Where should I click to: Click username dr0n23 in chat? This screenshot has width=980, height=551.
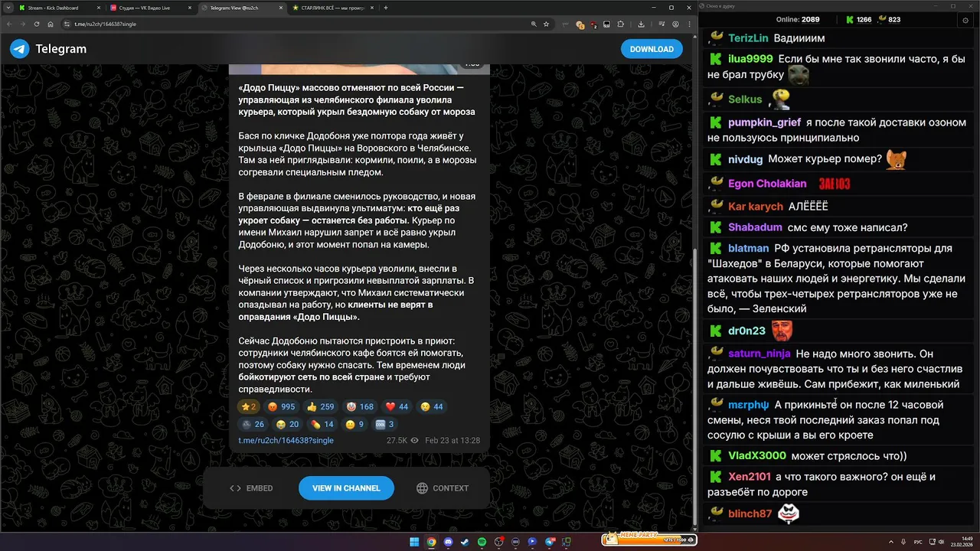[746, 331]
